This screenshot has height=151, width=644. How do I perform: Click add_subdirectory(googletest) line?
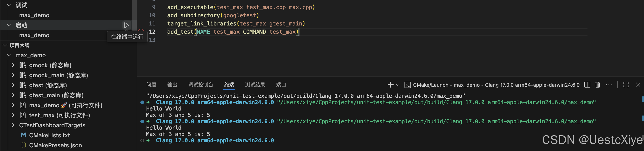click(213, 15)
